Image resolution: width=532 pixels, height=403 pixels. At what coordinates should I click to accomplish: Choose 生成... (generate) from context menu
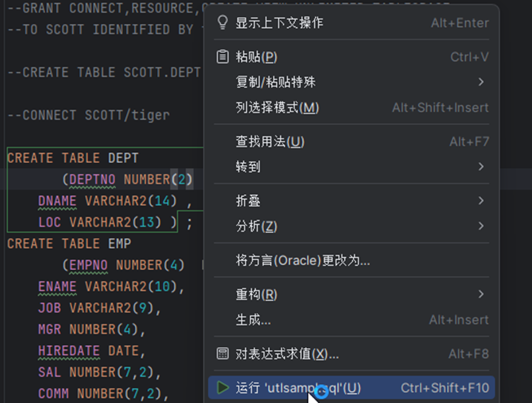pyautogui.click(x=253, y=319)
